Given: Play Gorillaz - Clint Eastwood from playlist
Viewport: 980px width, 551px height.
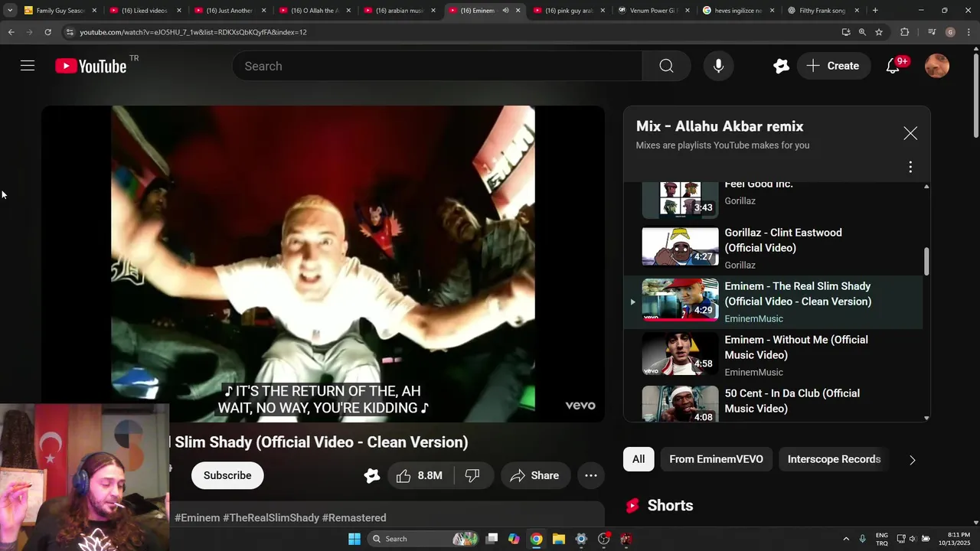Looking at the screenshot, I should click(773, 248).
